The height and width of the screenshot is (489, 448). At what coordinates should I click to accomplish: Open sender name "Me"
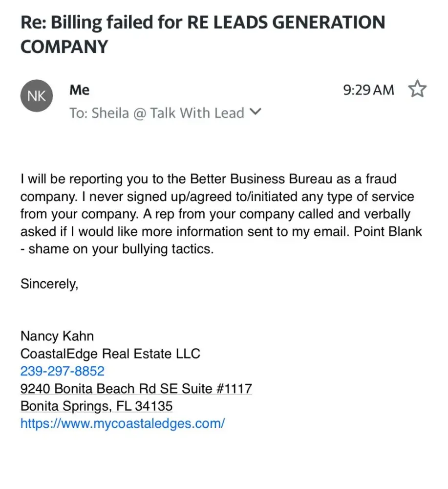(x=80, y=90)
